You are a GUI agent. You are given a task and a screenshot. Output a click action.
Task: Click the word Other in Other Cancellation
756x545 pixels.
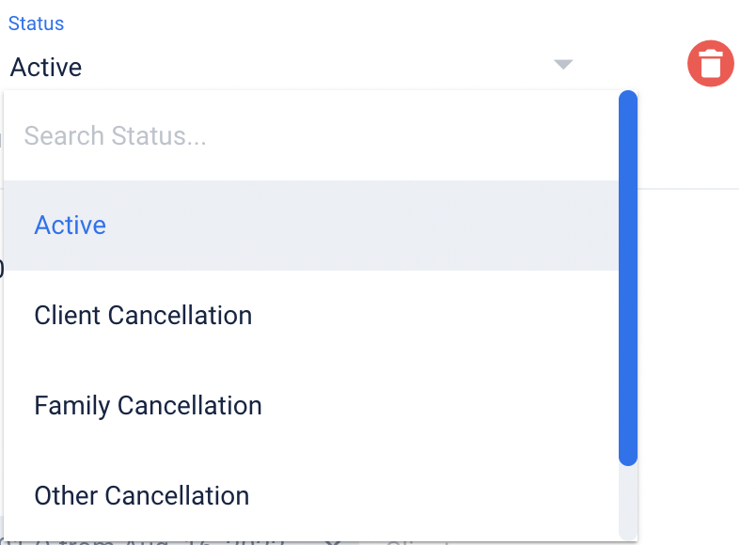click(x=66, y=495)
